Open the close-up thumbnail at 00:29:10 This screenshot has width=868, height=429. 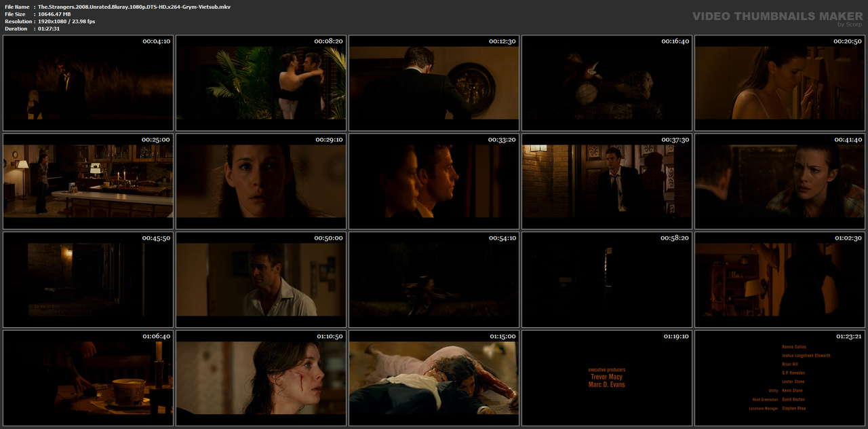point(261,181)
